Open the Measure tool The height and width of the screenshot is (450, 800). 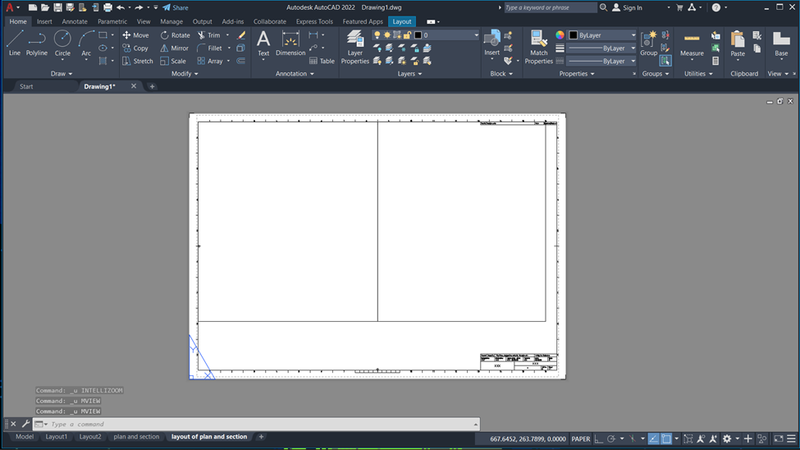click(x=692, y=44)
